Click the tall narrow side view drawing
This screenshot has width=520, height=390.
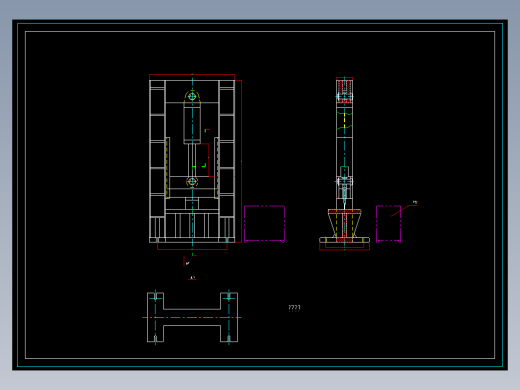pyautogui.click(x=344, y=164)
